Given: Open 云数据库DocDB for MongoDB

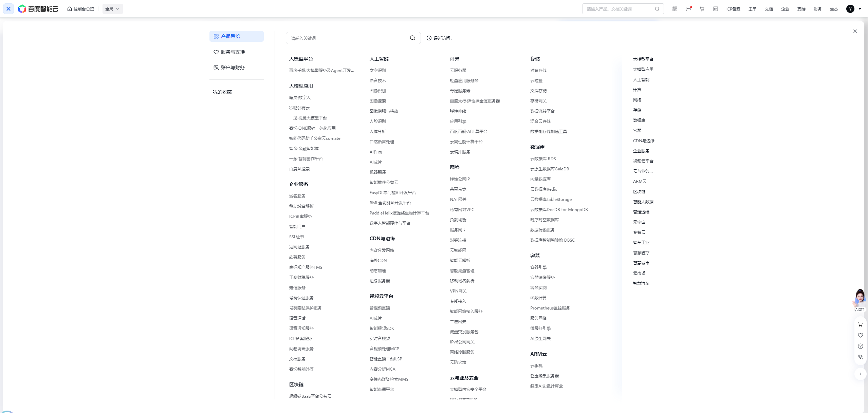Looking at the screenshot, I should [559, 209].
